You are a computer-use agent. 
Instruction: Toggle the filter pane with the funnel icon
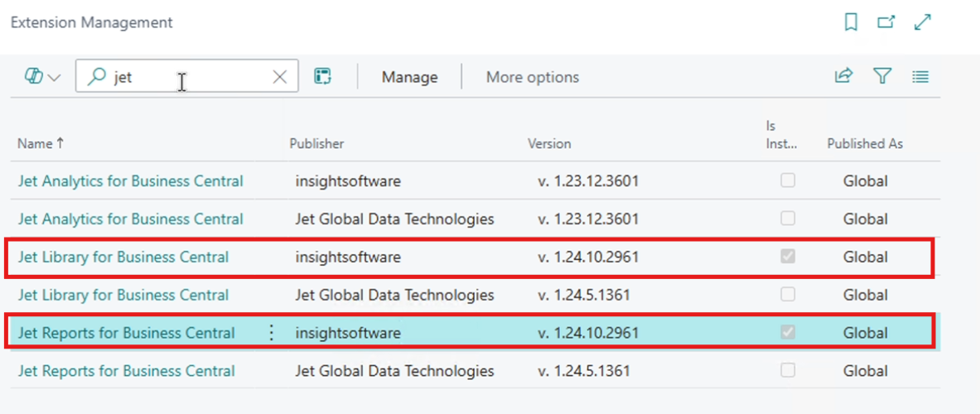(x=882, y=76)
